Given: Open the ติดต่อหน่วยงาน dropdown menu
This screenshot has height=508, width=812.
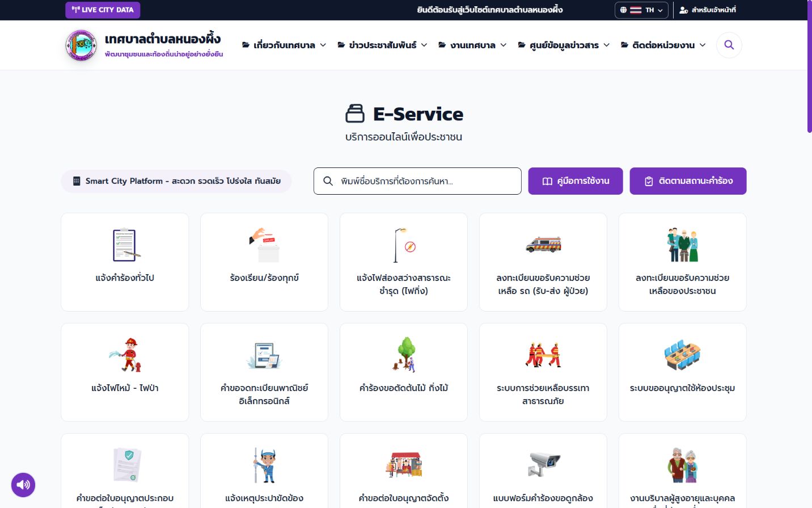Looking at the screenshot, I should click(663, 45).
